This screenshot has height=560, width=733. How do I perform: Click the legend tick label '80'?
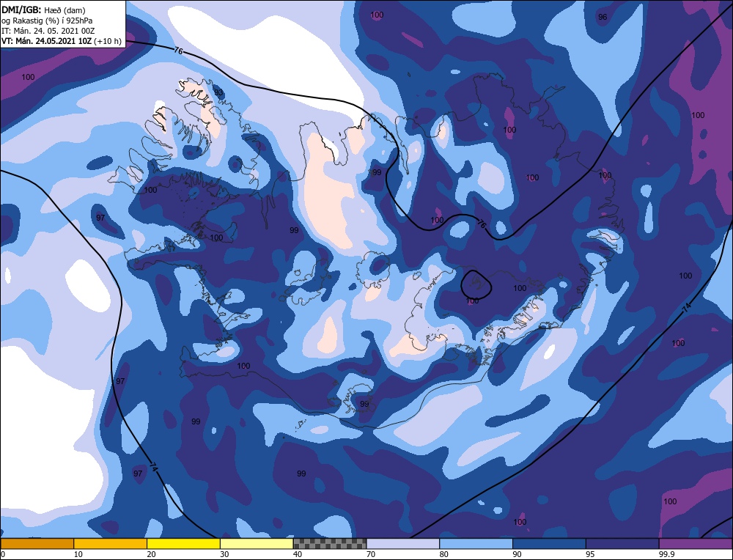tap(444, 554)
